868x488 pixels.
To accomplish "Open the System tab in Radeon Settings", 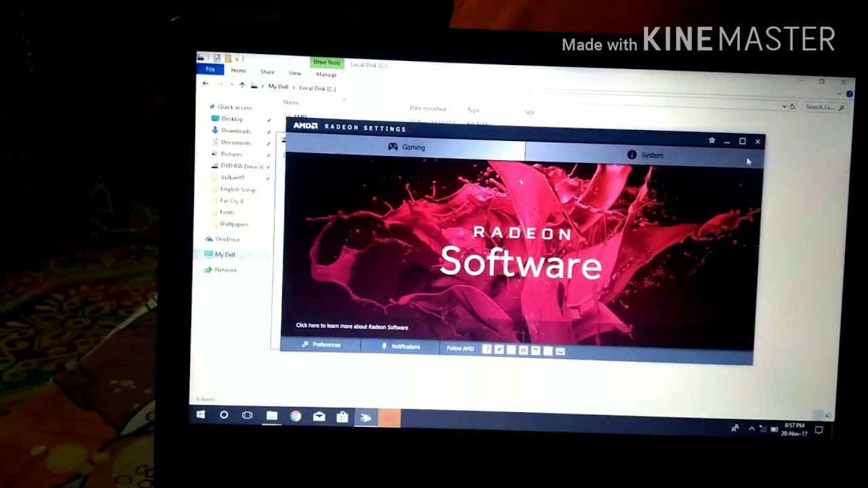I will point(644,155).
